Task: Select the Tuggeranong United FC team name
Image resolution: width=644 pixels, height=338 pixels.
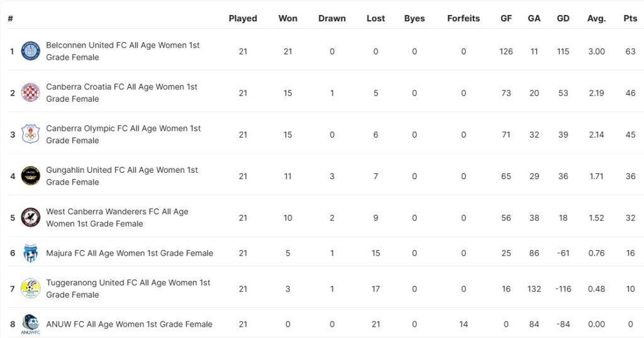Action: tap(128, 289)
